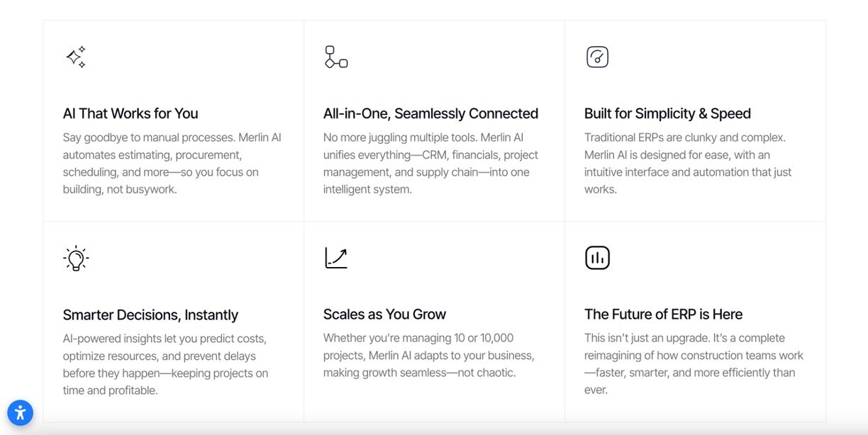Click the 'AI-powered insights' description text
The height and width of the screenshot is (435, 868).
coord(165,364)
